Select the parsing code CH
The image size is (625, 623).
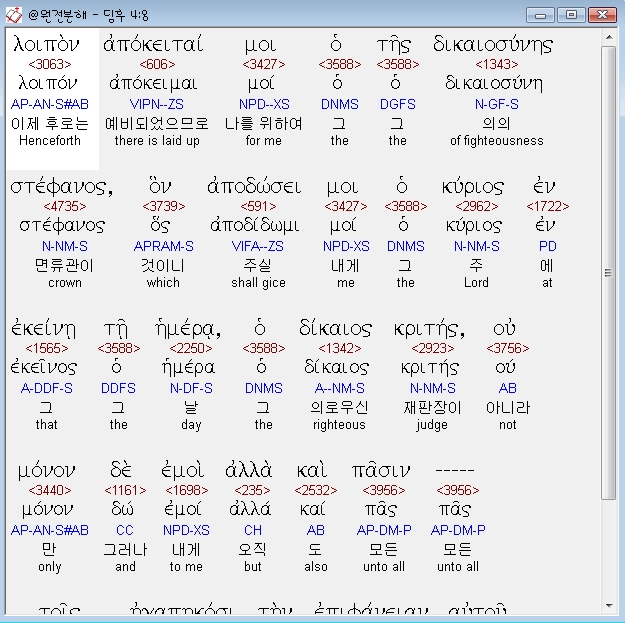coord(253,530)
